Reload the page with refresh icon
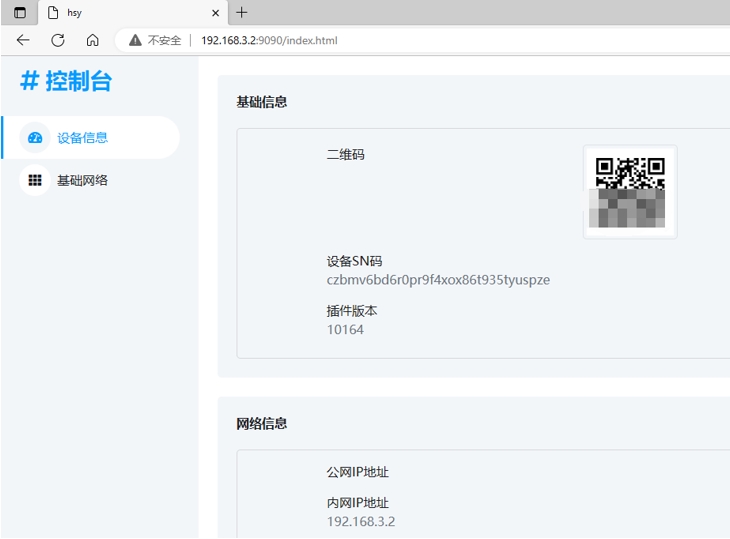The height and width of the screenshot is (539, 730). (58, 40)
